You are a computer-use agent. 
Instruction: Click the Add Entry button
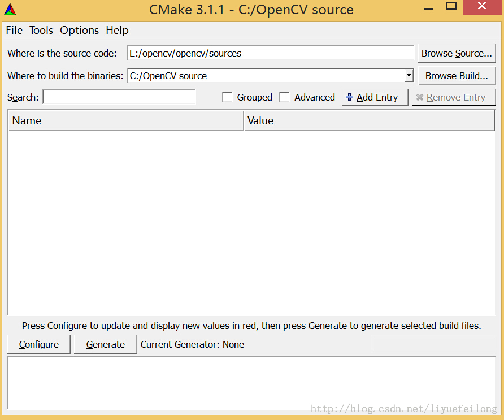tap(375, 97)
